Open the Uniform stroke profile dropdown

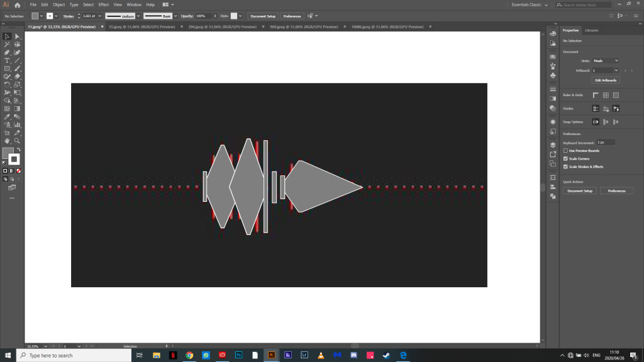123,16
